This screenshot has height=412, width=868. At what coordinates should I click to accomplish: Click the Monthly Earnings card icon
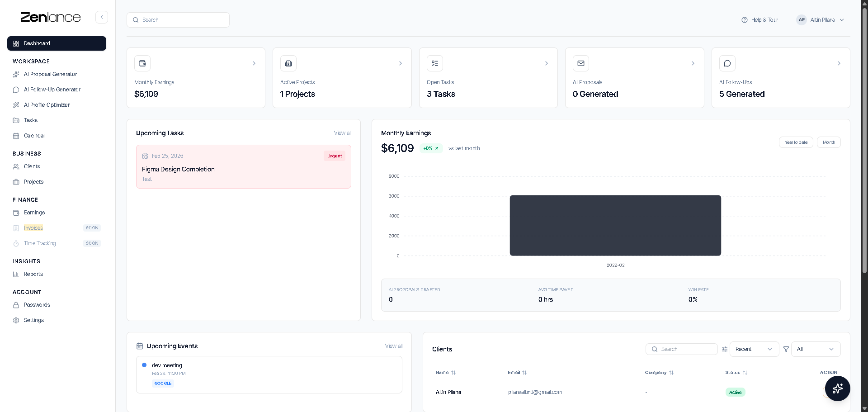click(x=142, y=63)
